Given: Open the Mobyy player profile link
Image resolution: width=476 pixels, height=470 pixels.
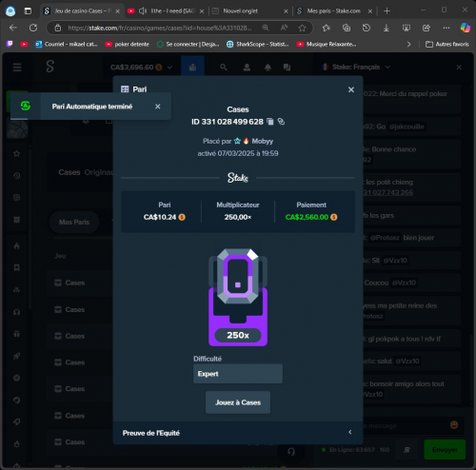Looking at the screenshot, I should tap(263, 141).
